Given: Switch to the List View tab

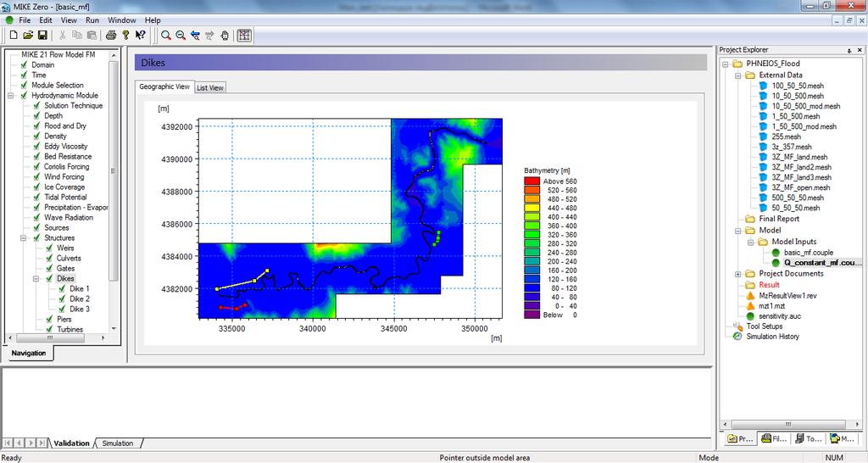Looking at the screenshot, I should tap(210, 87).
